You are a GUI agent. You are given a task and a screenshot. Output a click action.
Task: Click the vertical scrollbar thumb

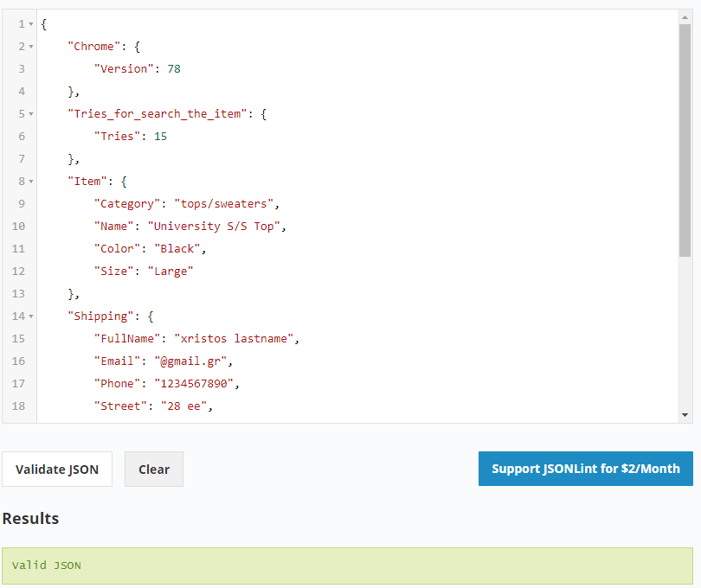(685, 138)
